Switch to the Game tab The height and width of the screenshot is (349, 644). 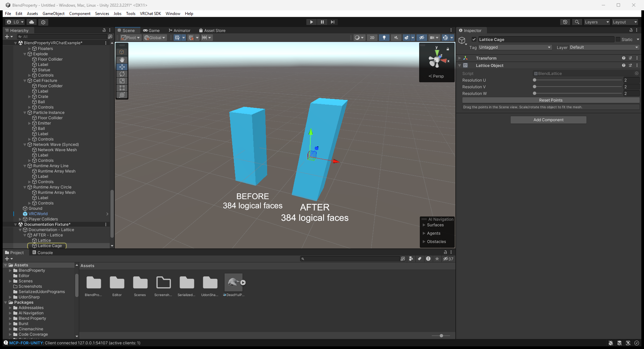click(151, 30)
